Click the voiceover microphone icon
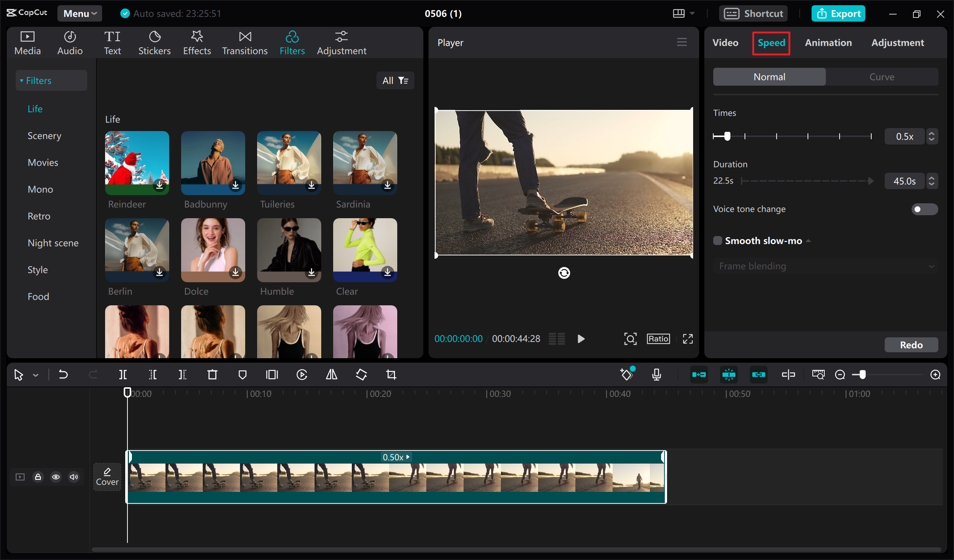Image resolution: width=954 pixels, height=560 pixels. coord(657,375)
